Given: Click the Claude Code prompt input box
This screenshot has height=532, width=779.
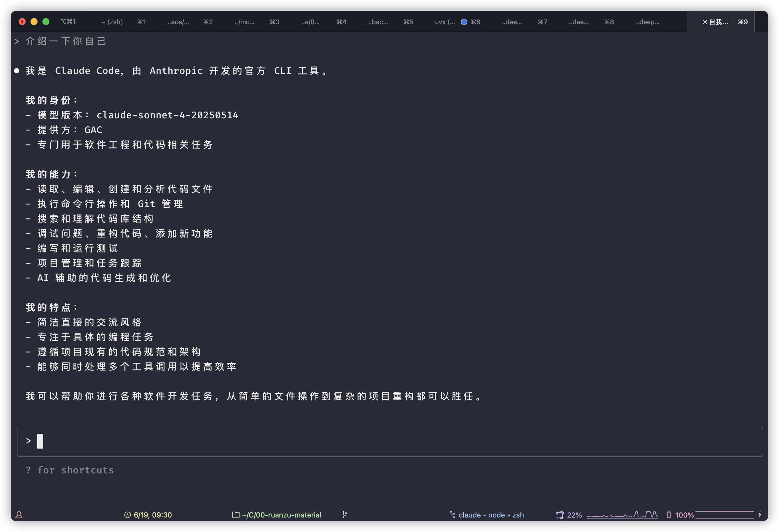Looking at the screenshot, I should coord(389,441).
